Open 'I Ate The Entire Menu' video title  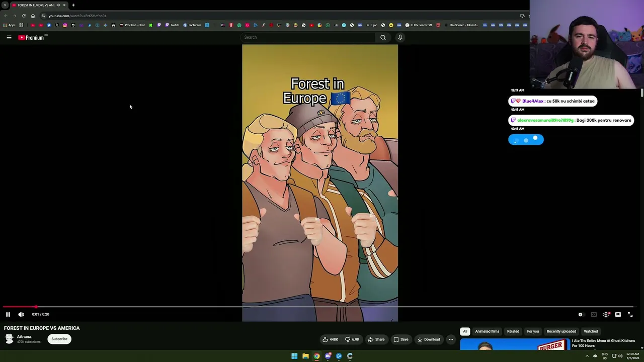tap(603, 343)
